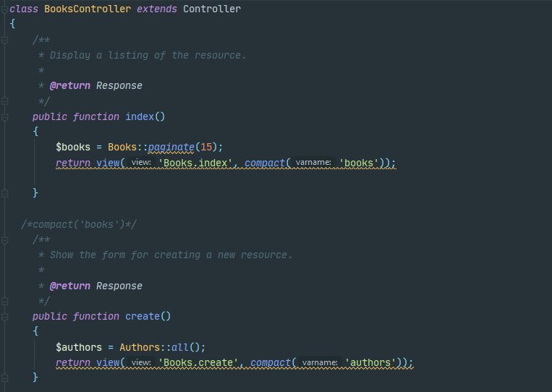Click comment 'Show the form for creating a new resource.'

[171, 255]
